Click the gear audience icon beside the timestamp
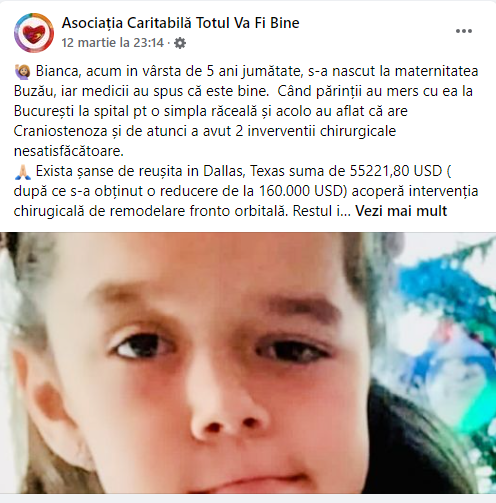This screenshot has height=503, width=496. pyautogui.click(x=180, y=43)
